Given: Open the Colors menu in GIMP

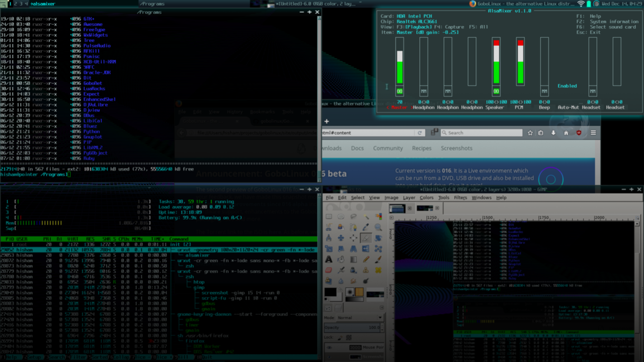Looking at the screenshot, I should coord(426,197).
